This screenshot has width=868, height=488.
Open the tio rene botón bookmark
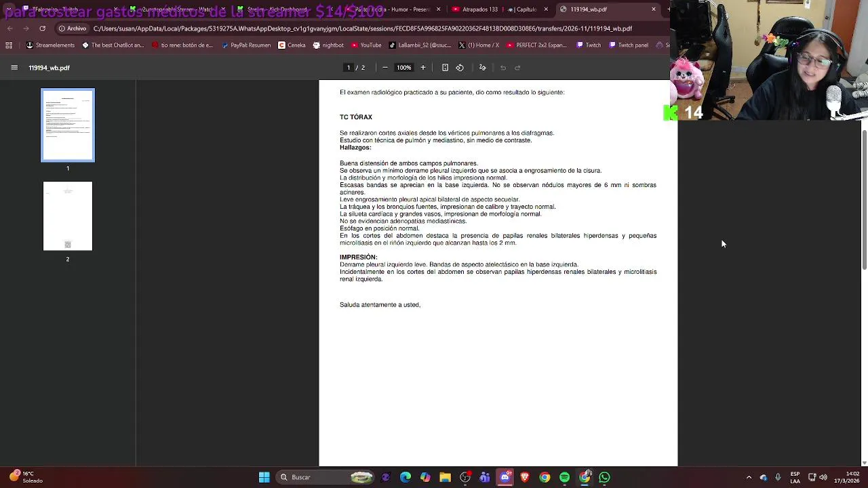[x=182, y=45]
